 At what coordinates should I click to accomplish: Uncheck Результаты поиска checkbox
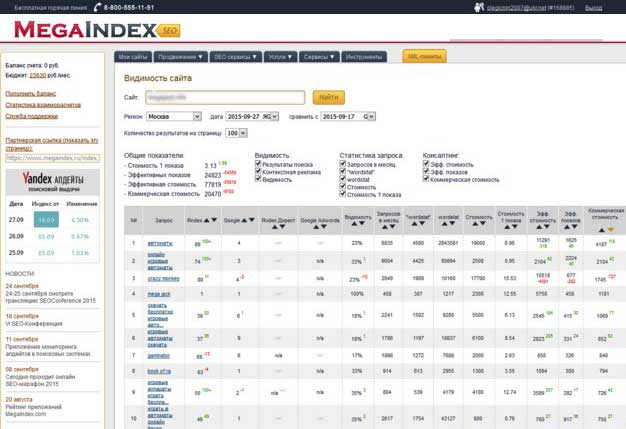[x=258, y=164]
